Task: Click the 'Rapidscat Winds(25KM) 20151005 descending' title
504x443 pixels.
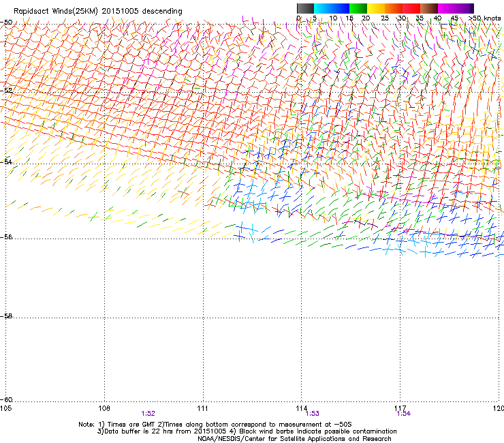Action: [97, 12]
